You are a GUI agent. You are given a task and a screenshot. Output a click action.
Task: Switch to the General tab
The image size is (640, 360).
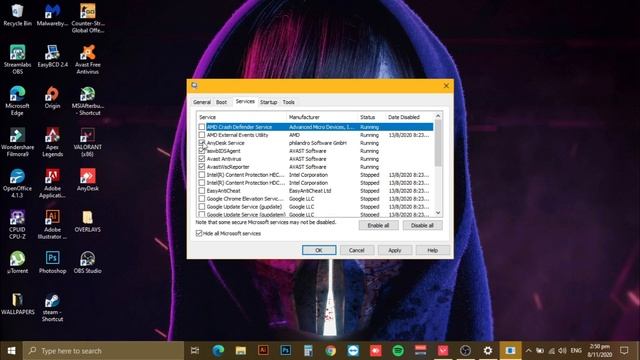tap(202, 102)
